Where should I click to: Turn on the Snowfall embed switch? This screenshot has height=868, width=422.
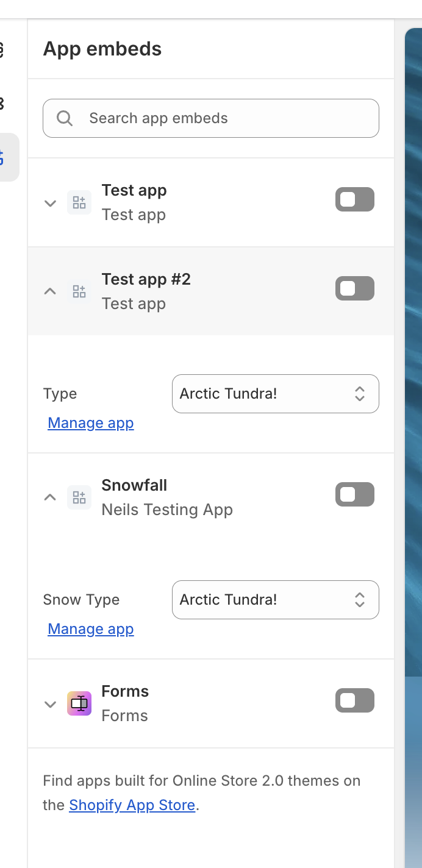click(x=354, y=495)
